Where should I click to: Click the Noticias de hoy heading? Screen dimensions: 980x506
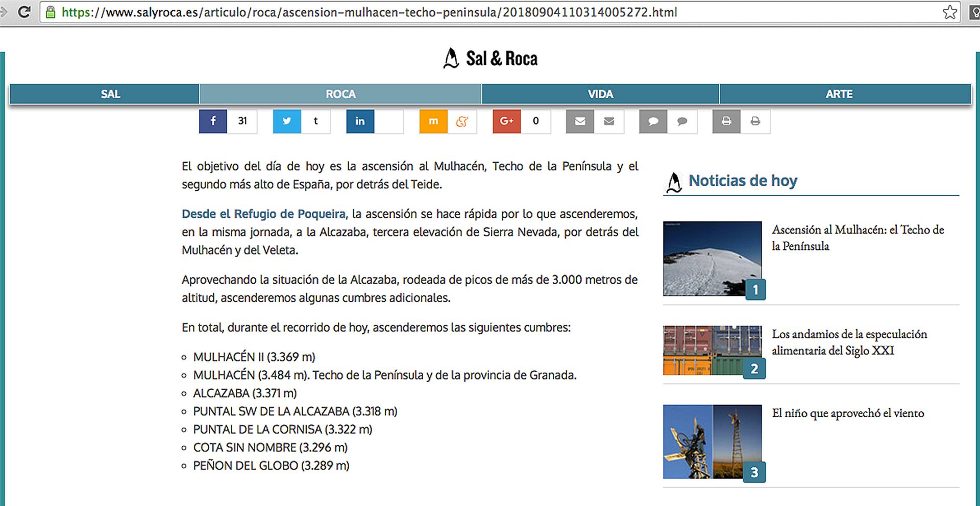click(x=743, y=181)
